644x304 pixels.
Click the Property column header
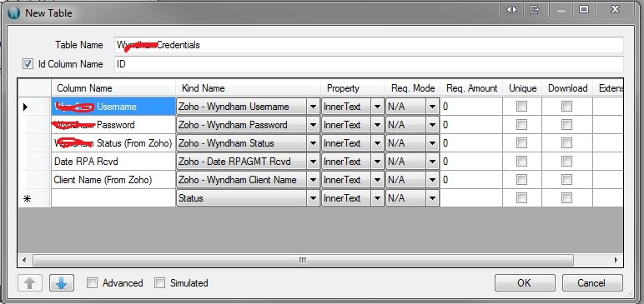353,88
